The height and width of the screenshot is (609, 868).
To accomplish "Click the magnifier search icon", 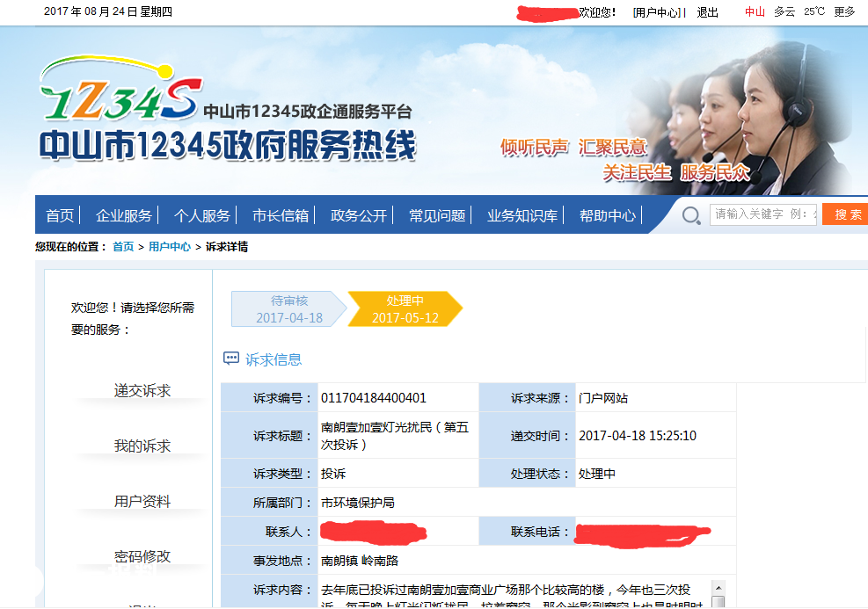I will tap(692, 215).
